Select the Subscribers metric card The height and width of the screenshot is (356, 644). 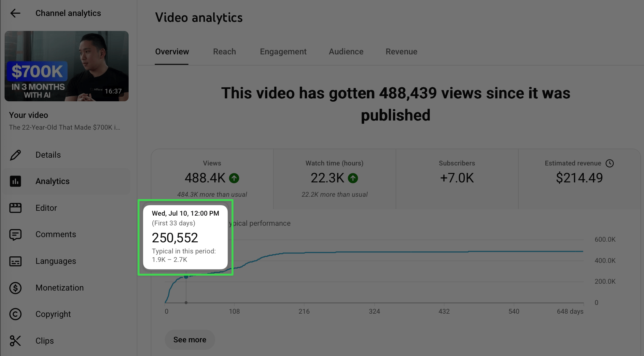(457, 178)
